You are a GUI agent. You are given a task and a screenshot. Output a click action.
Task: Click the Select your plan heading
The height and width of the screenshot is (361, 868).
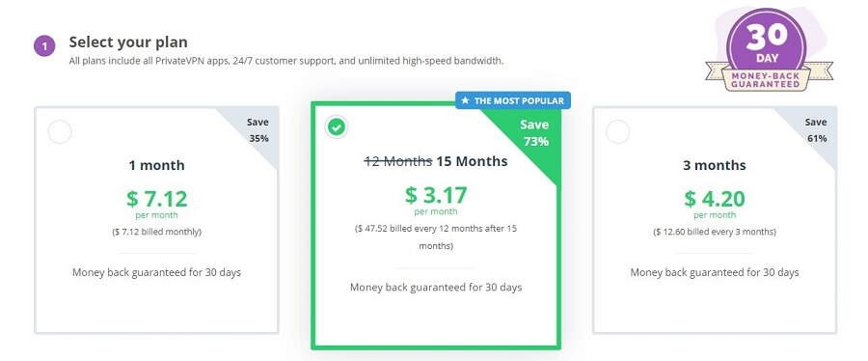(128, 42)
